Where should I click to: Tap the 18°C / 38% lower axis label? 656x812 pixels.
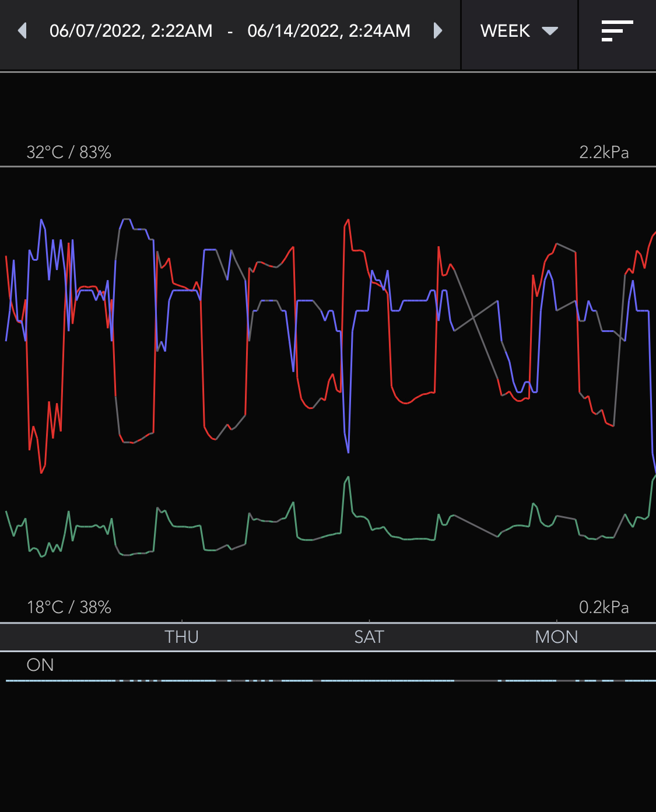tap(69, 607)
